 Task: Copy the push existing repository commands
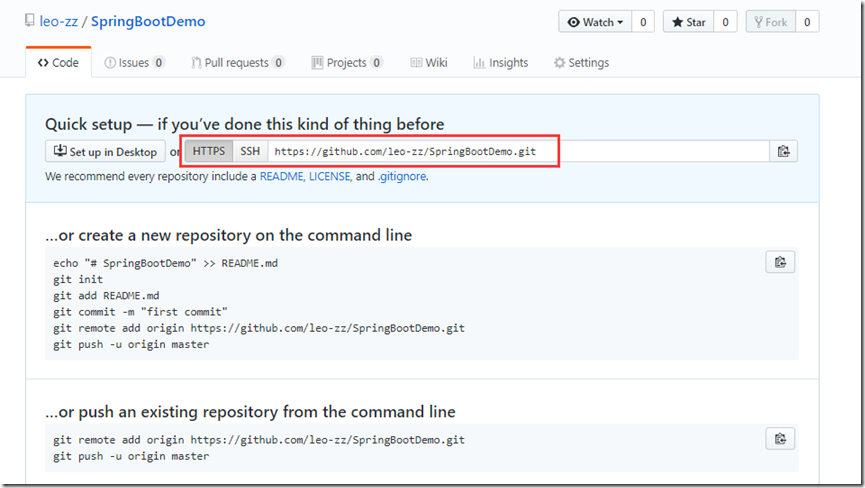click(780, 439)
